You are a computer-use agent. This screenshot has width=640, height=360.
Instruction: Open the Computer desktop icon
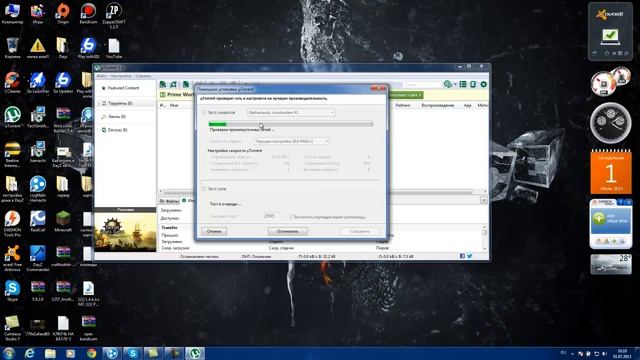coord(13,13)
